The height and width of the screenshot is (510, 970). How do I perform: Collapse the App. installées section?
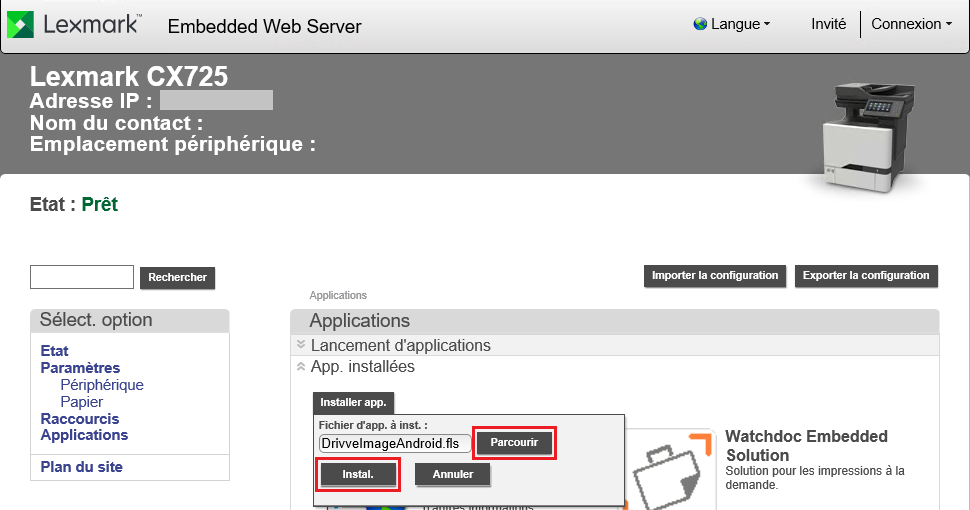click(x=362, y=367)
